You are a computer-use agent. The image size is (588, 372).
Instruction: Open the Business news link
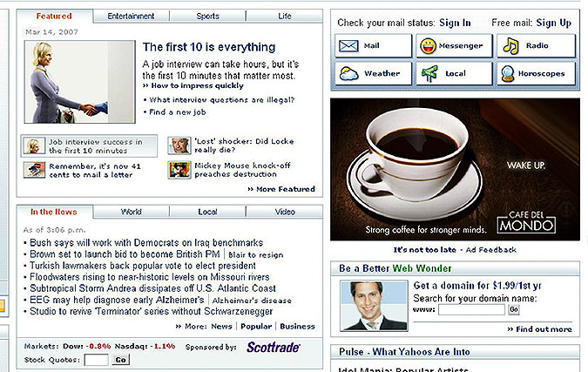(x=297, y=326)
